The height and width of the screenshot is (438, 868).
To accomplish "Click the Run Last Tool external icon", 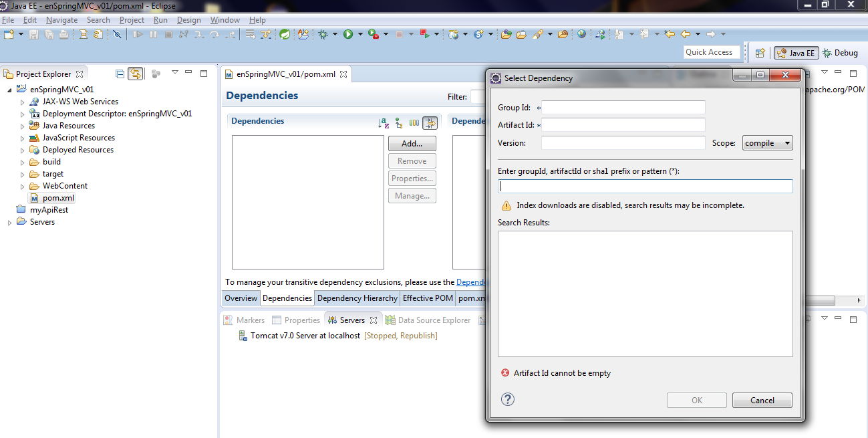I will (374, 34).
